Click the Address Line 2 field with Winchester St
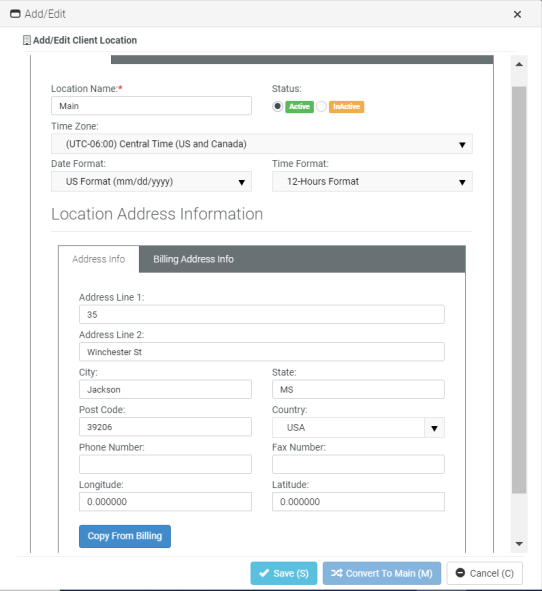 pos(262,352)
